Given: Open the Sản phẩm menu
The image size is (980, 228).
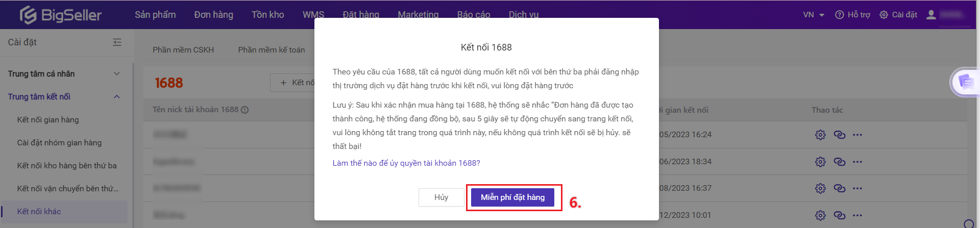Looking at the screenshot, I should 155,15.
